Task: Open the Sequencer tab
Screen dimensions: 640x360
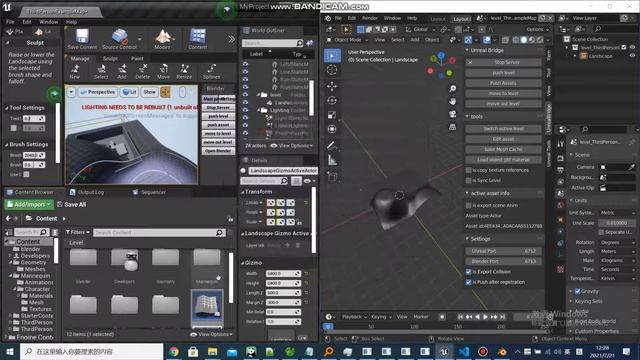Action: pos(149,192)
